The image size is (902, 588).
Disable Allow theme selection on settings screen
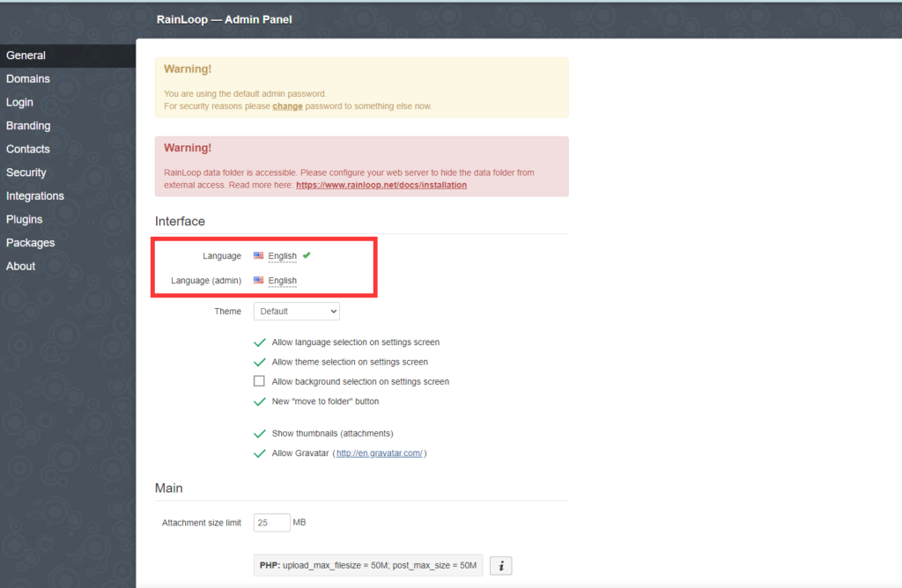260,362
